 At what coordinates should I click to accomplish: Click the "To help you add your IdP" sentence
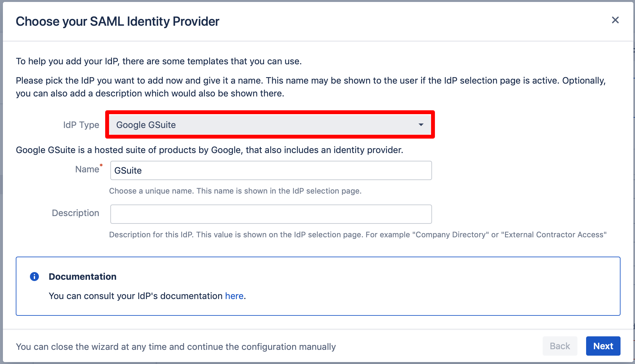(x=159, y=61)
